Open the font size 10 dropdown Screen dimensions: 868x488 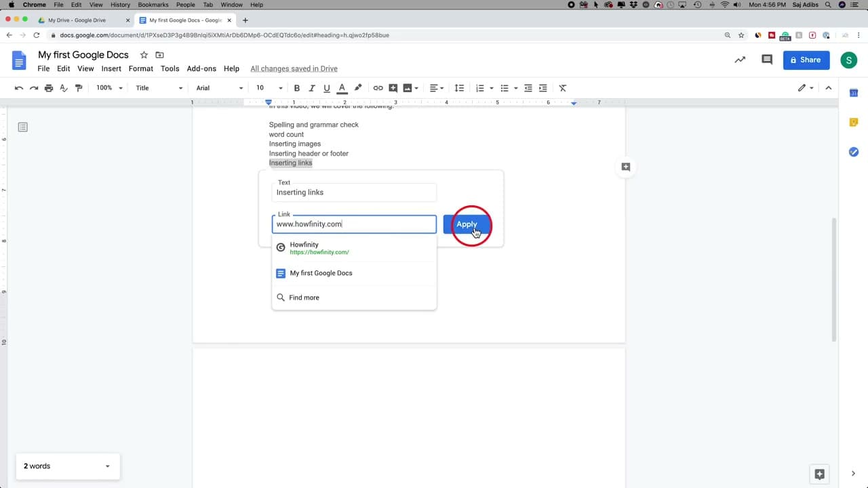tap(269, 88)
